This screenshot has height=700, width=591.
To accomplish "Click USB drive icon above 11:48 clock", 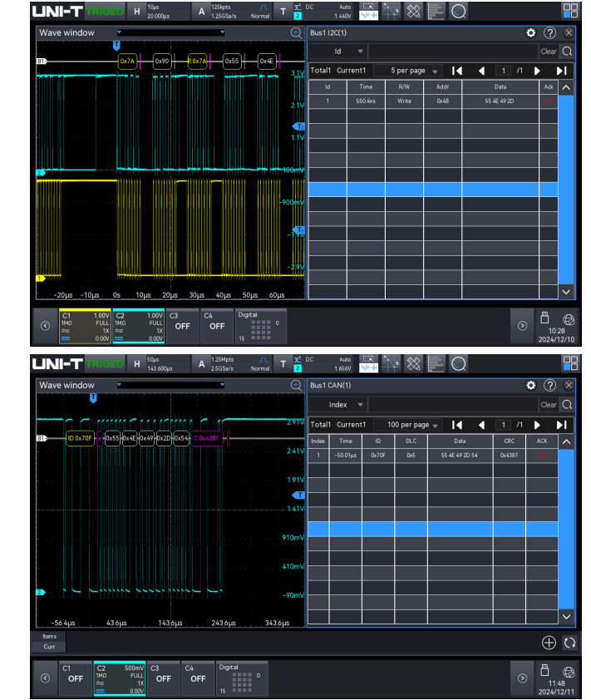I will click(x=545, y=668).
